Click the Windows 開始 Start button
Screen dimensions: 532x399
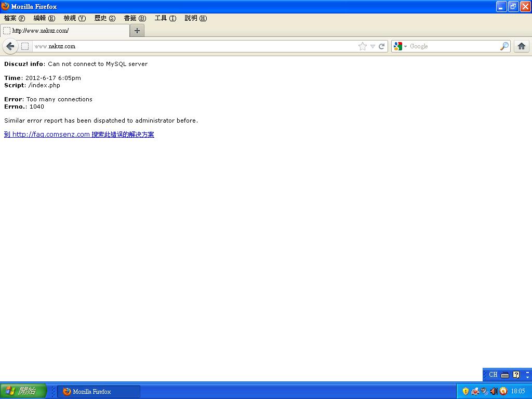coord(23,391)
